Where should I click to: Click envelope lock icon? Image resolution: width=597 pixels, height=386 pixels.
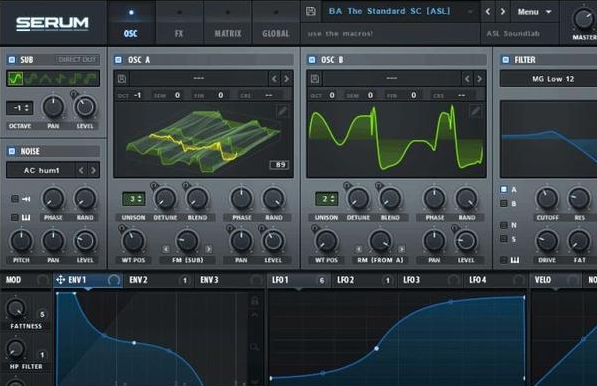255,300
